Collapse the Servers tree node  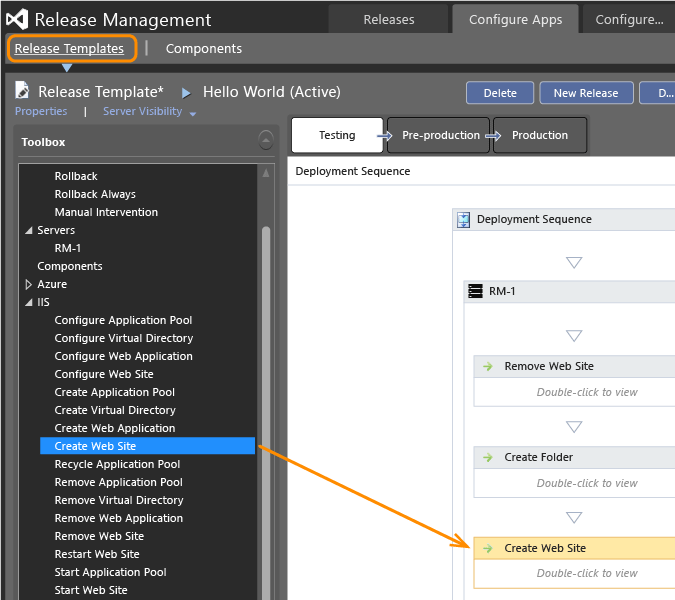coord(29,230)
